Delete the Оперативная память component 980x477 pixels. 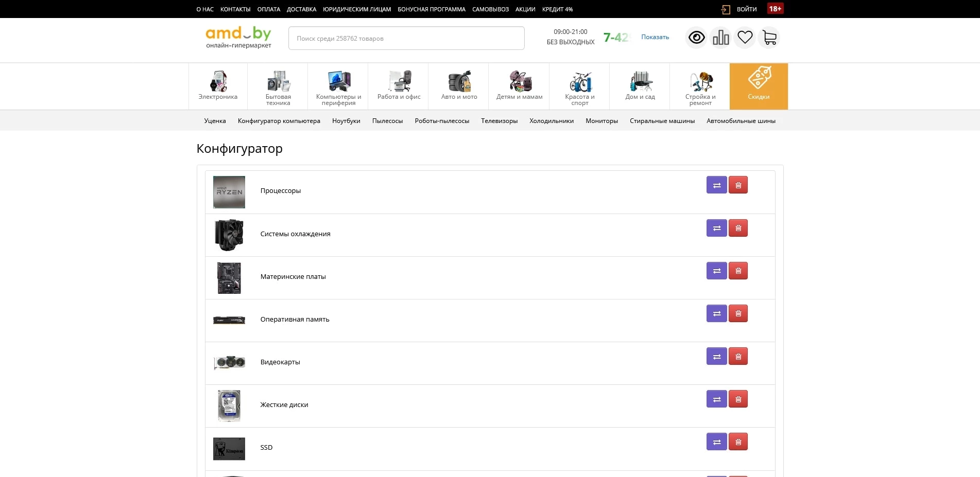pyautogui.click(x=738, y=314)
